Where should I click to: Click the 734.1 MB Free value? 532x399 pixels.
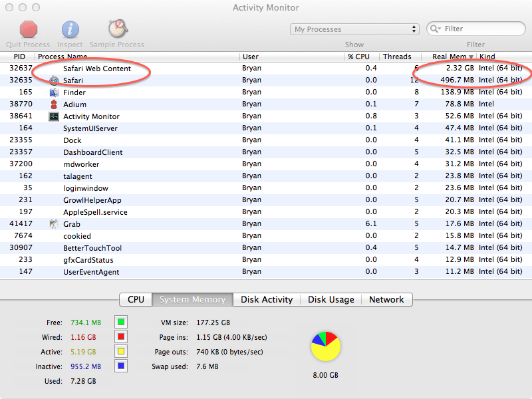[86, 323]
